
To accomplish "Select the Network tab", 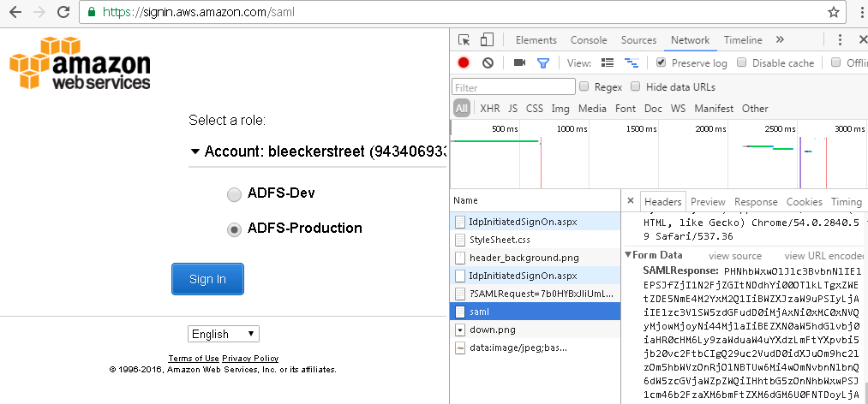I will pos(690,39).
